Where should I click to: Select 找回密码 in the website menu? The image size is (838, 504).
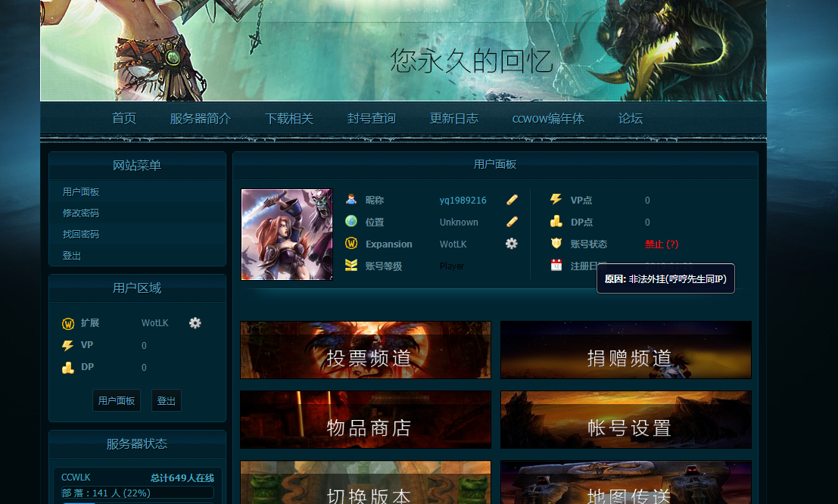click(x=81, y=235)
